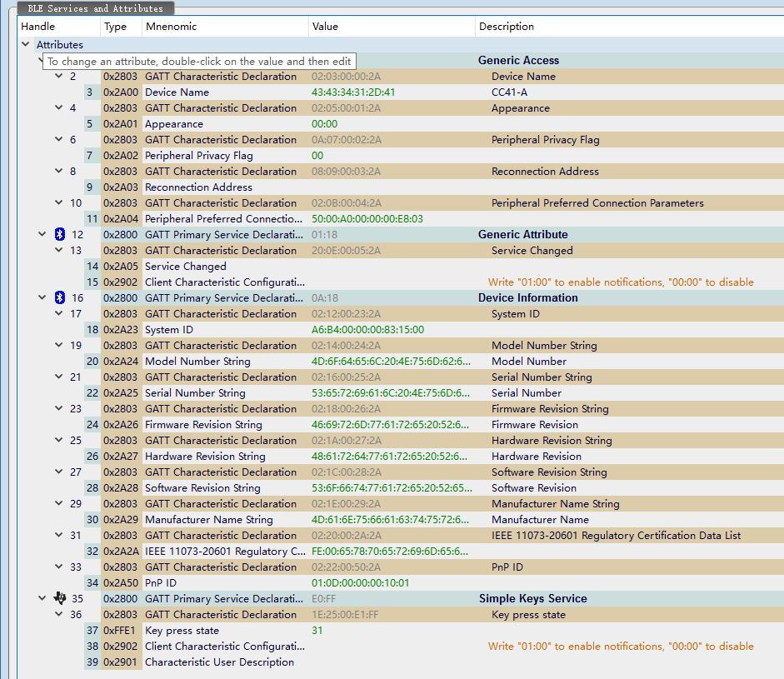Image resolution: width=784 pixels, height=679 pixels.
Task: Click the Description column header
Action: click(507, 27)
